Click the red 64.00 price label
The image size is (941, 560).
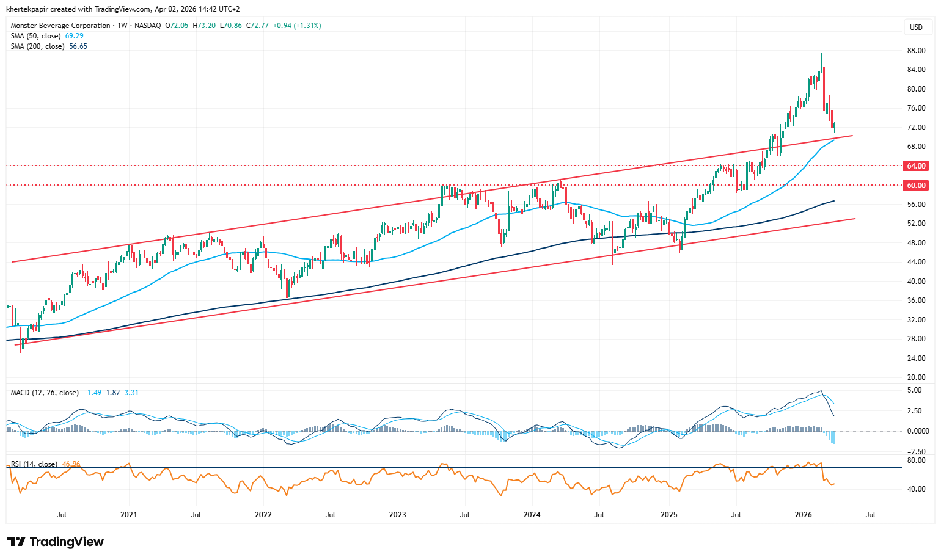[x=916, y=166]
